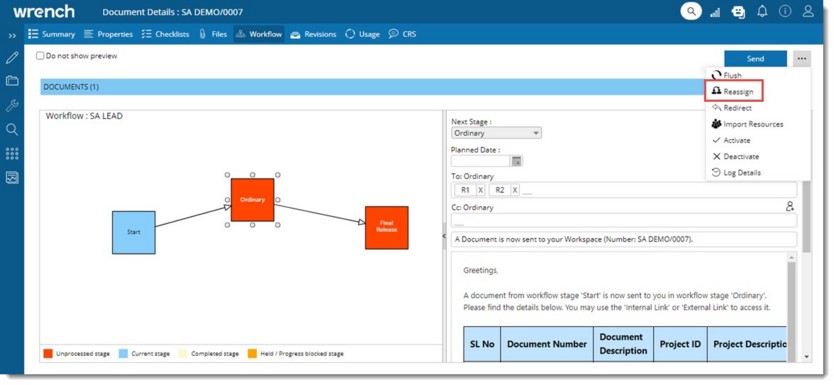The height and width of the screenshot is (385, 834).
Task: Open the Next Stage dropdown
Action: 496,133
